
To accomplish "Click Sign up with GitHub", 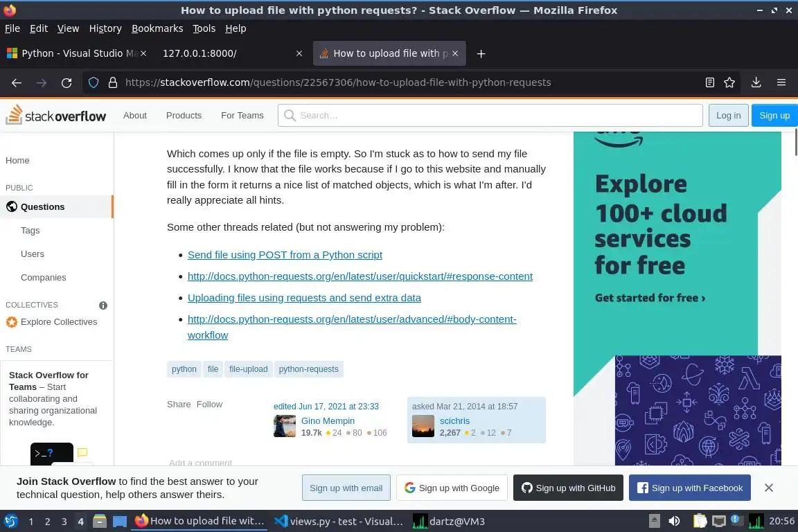I will (568, 488).
